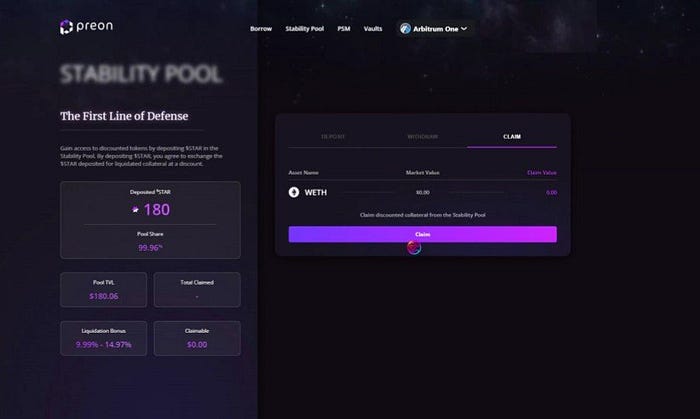Go to Stability Pool in navigation
Viewport: 700px width, 419px height.
point(304,29)
